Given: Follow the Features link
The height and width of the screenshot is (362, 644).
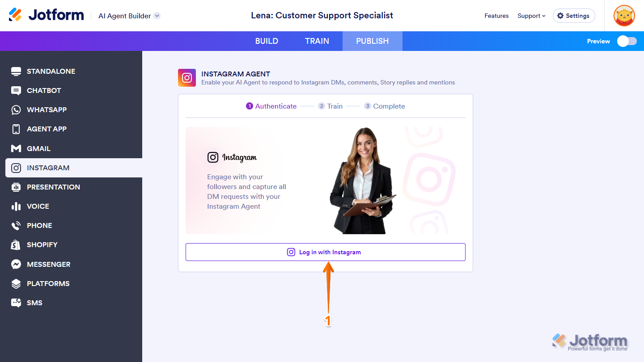Looking at the screenshot, I should click(496, 16).
